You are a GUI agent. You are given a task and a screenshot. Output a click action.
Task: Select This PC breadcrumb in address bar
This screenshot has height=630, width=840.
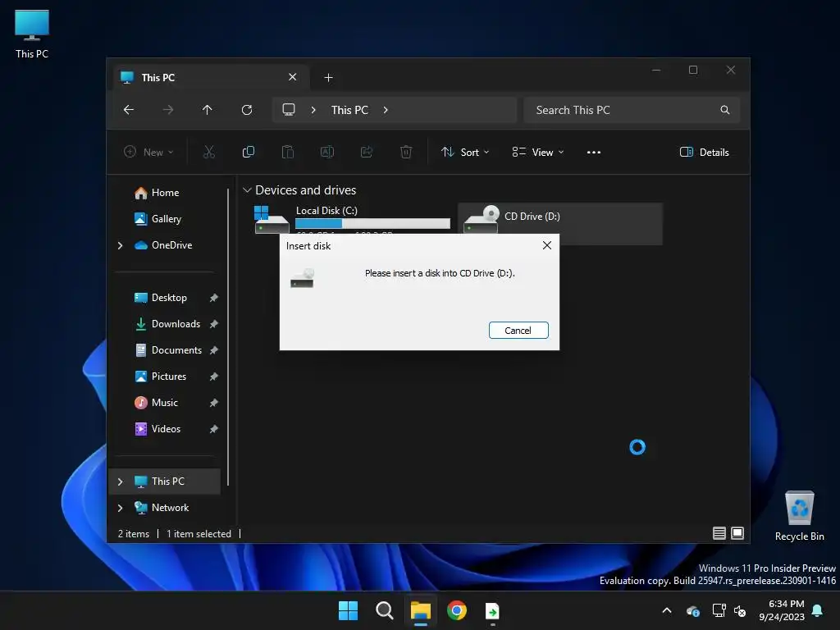(x=349, y=110)
